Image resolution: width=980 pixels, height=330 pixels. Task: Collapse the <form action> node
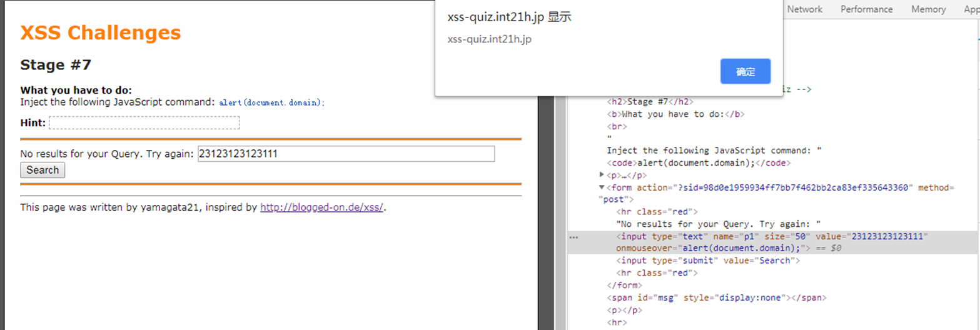(x=602, y=187)
